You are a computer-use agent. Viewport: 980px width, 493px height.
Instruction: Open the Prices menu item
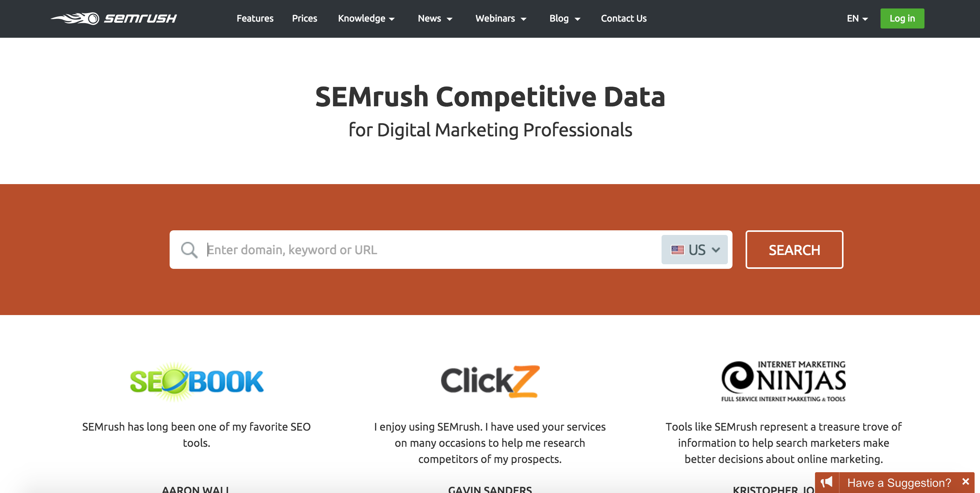(304, 18)
